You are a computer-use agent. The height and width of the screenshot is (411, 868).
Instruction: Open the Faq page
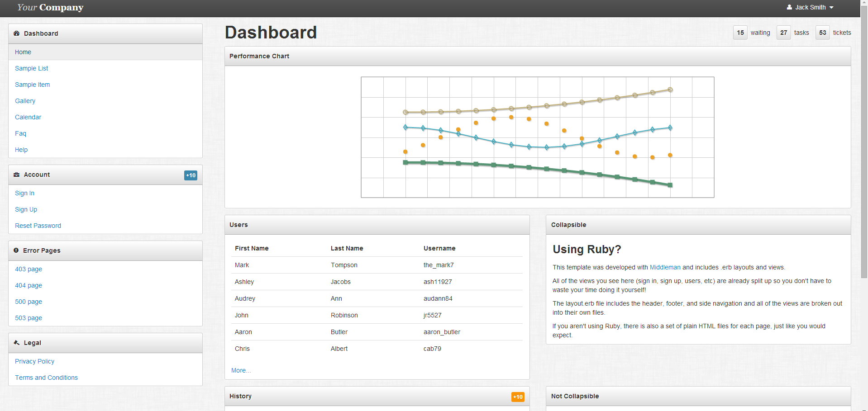20,133
